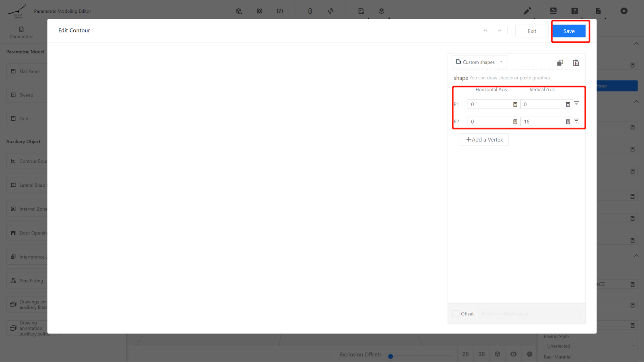Click the four-petal knot icon in editor toolbar
This screenshot has width=644, height=362.
tap(259, 11)
